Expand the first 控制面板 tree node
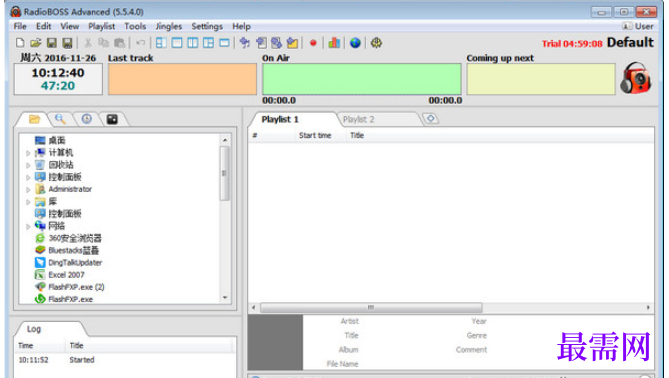Screen dimensions: 669x378 (x=28, y=177)
